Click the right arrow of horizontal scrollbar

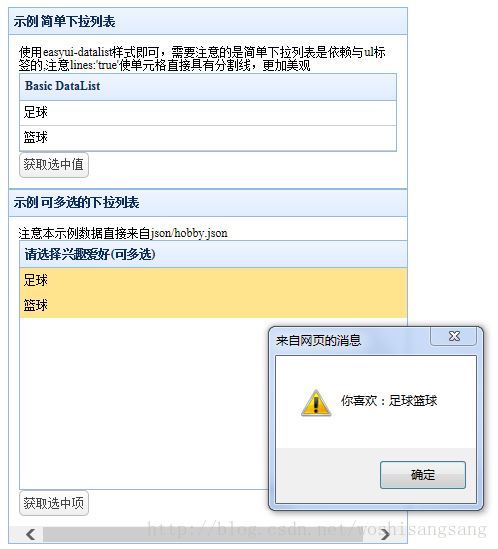coord(385,534)
